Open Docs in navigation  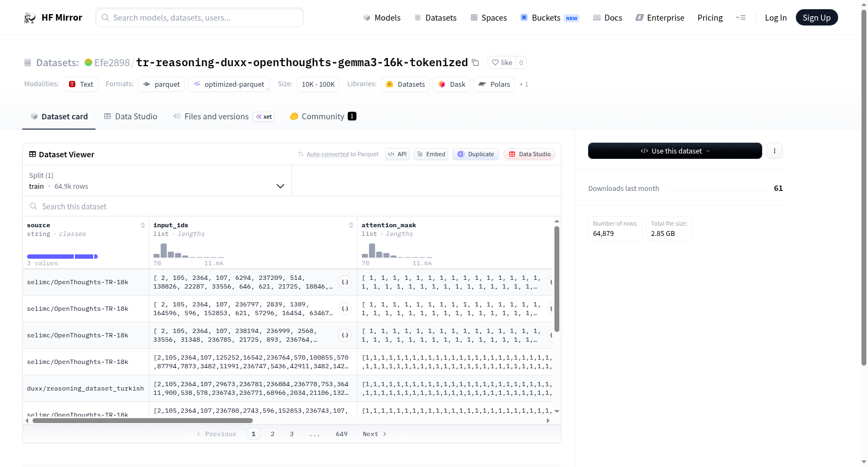coord(607,18)
